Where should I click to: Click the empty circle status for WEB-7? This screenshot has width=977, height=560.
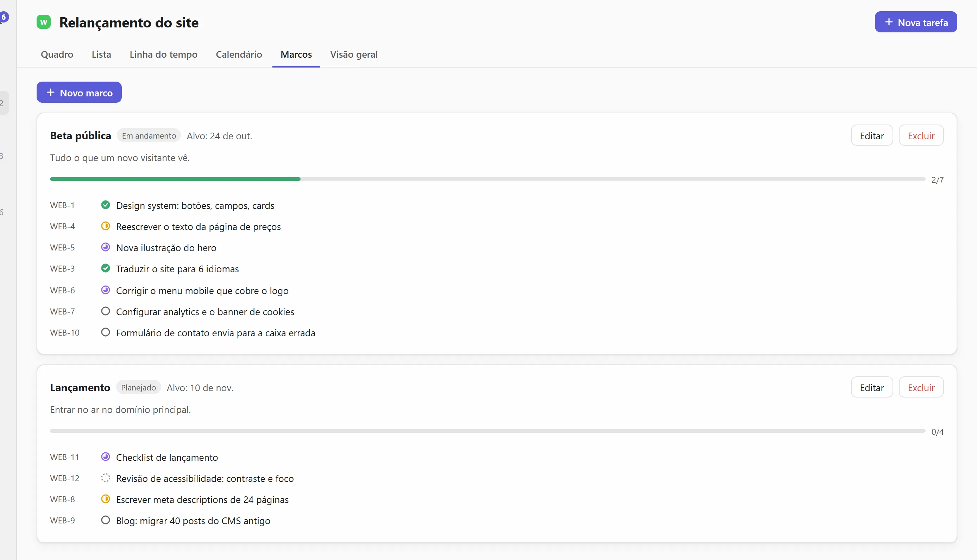coord(106,312)
